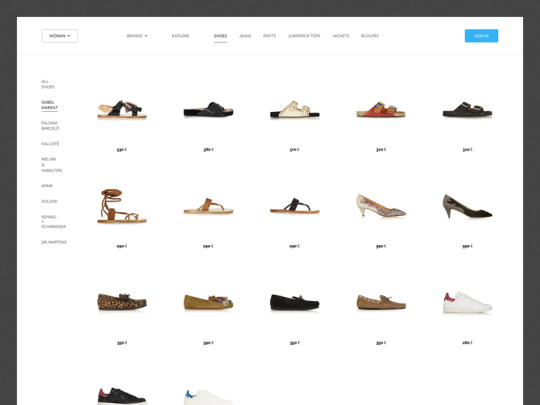View the leopard print moccasin
540x405 pixels.
pos(122,302)
